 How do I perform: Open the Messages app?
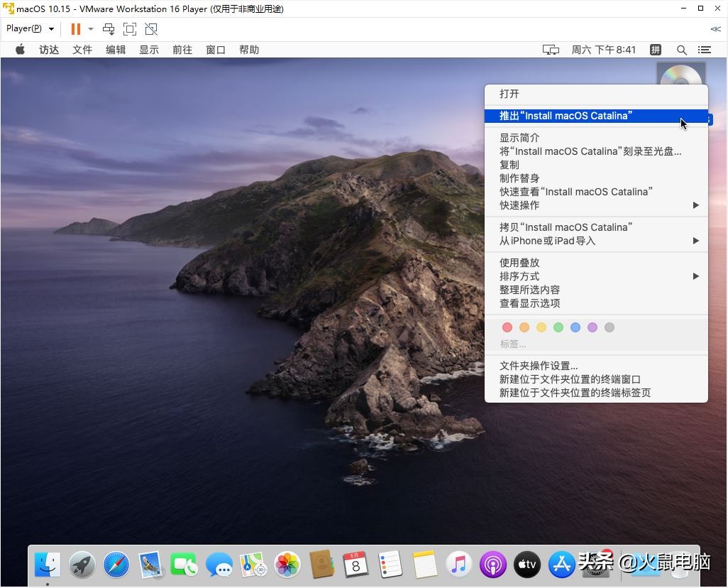219,565
